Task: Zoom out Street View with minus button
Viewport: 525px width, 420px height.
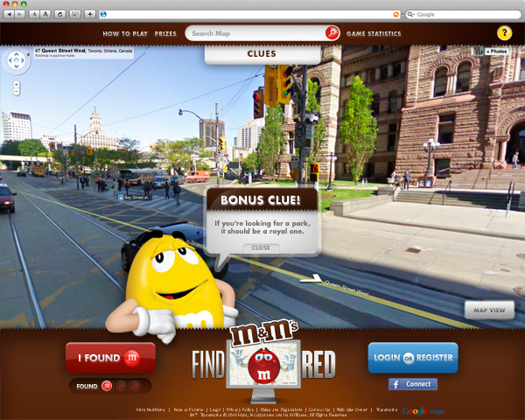Action: (17, 91)
